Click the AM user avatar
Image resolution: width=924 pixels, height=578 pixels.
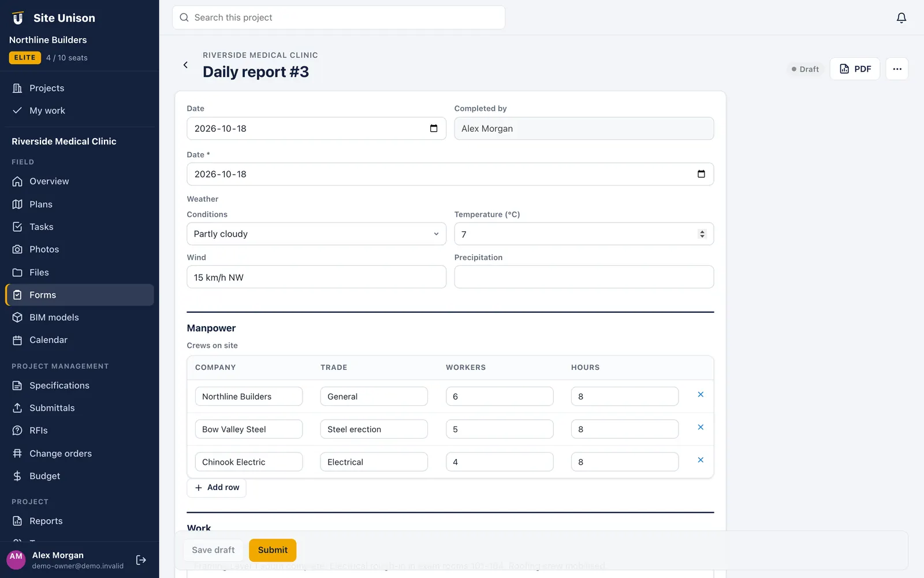click(x=16, y=560)
